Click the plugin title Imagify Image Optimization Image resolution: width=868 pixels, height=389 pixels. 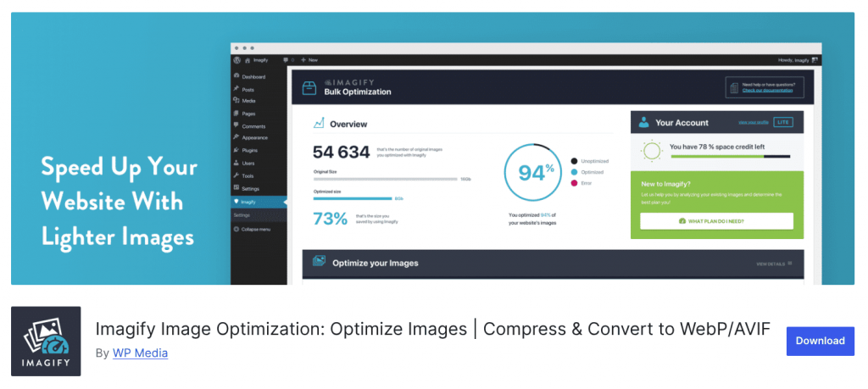click(433, 329)
